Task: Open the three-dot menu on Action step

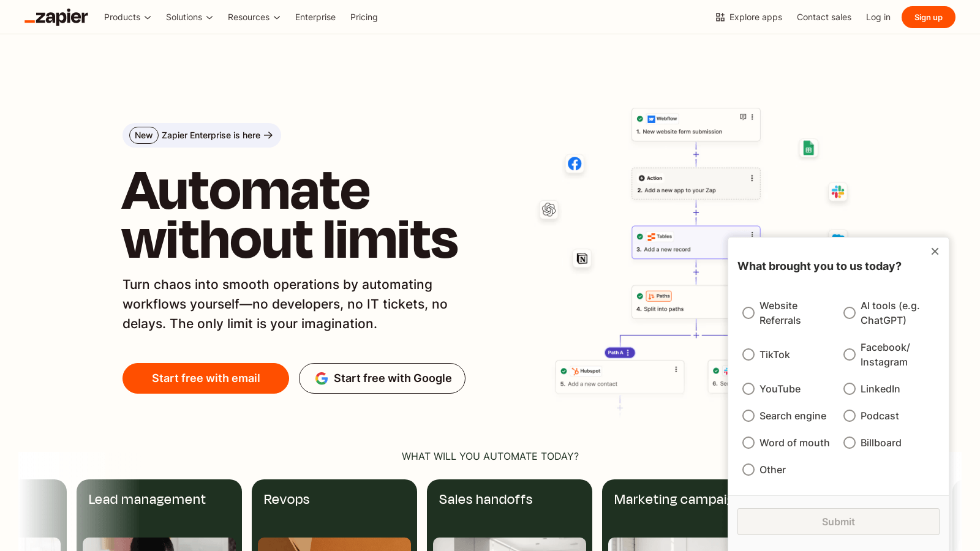Action: [x=752, y=178]
